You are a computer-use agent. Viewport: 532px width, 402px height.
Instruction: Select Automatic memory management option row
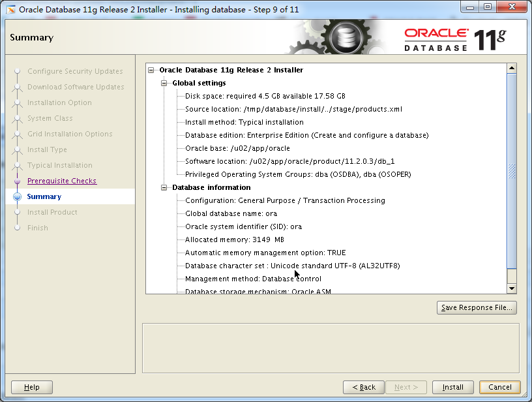point(265,253)
